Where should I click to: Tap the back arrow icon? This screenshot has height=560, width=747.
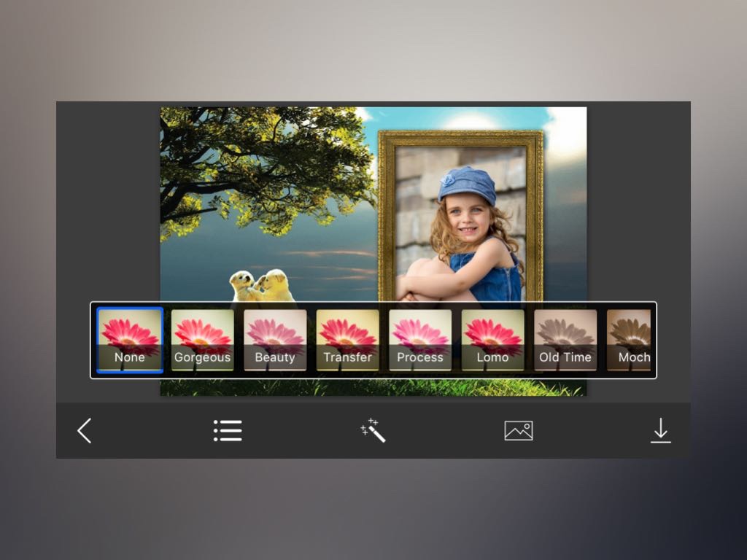(85, 431)
